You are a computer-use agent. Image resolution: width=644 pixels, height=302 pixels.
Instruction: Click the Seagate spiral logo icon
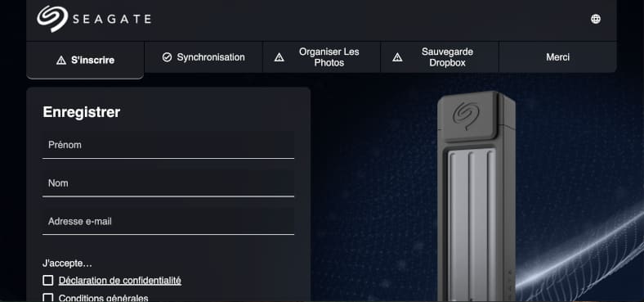52,19
